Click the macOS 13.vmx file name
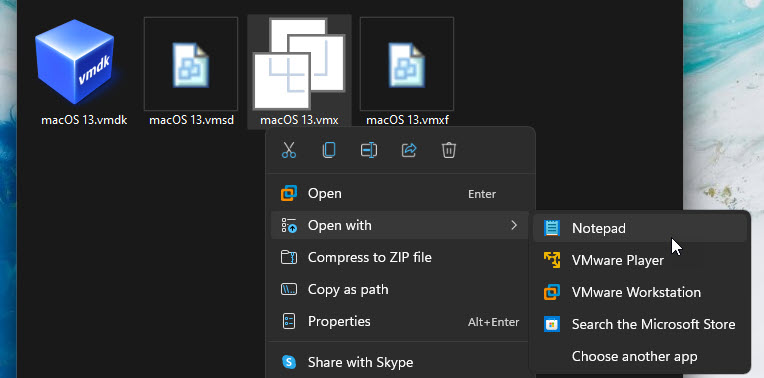Viewport: 764px width, 378px height. pyautogui.click(x=299, y=120)
